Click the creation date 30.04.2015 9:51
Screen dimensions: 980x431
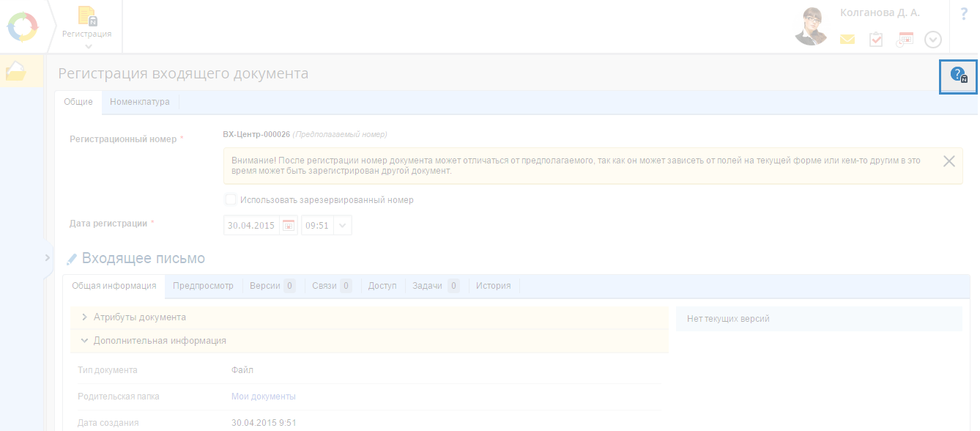(x=264, y=423)
